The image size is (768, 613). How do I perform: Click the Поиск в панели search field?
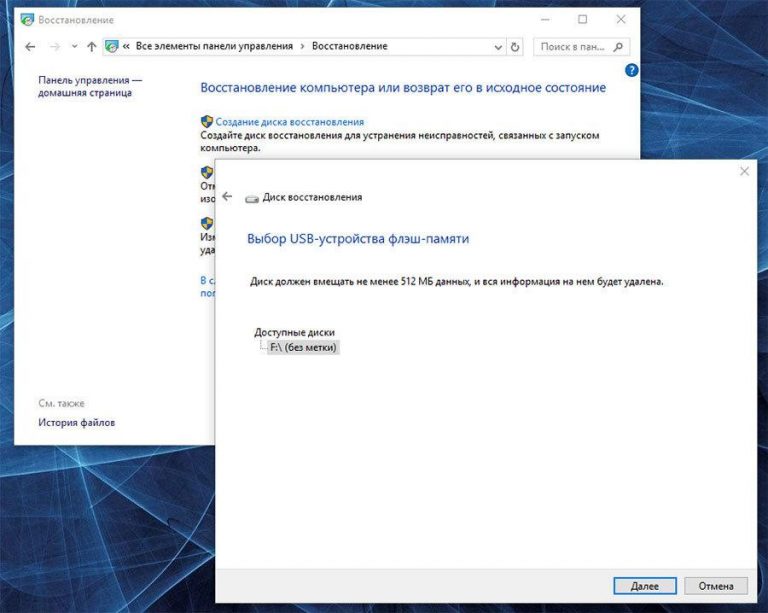point(573,47)
